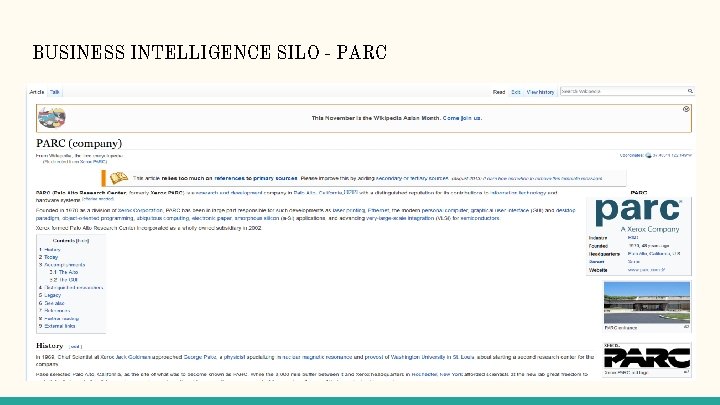Open the 'Jack Goldman' article link
The width and height of the screenshot is (720, 405).
coord(132,357)
